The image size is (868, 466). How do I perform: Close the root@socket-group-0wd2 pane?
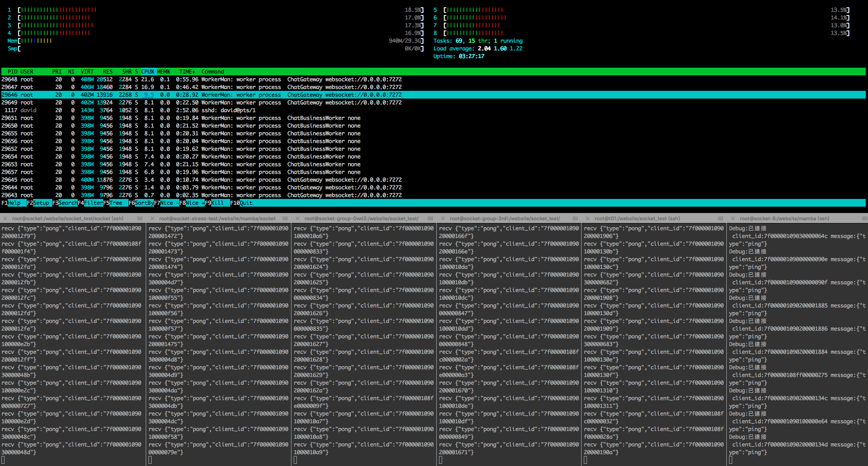coord(297,218)
